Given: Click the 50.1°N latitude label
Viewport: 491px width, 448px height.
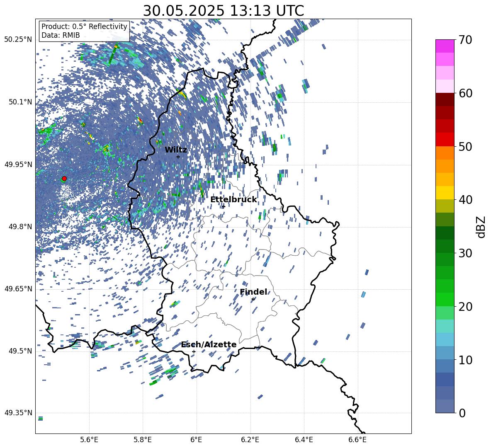Looking at the screenshot, I should [x=20, y=102].
